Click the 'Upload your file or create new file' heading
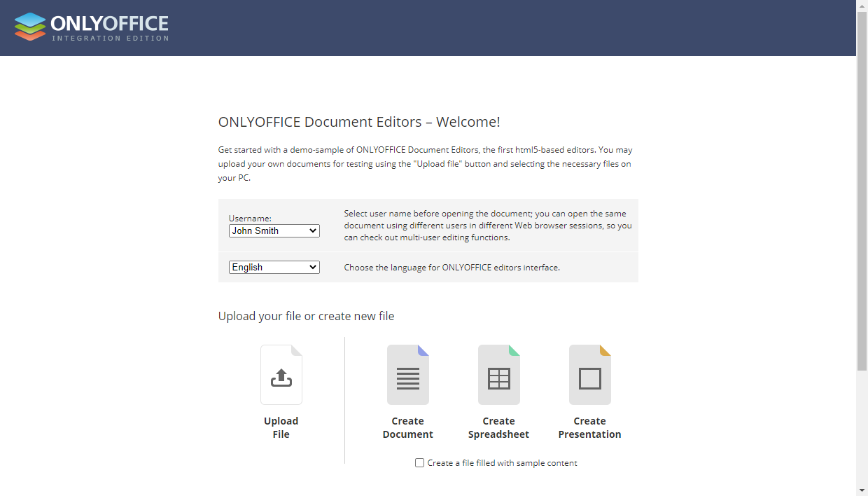868x496 pixels. coord(306,316)
